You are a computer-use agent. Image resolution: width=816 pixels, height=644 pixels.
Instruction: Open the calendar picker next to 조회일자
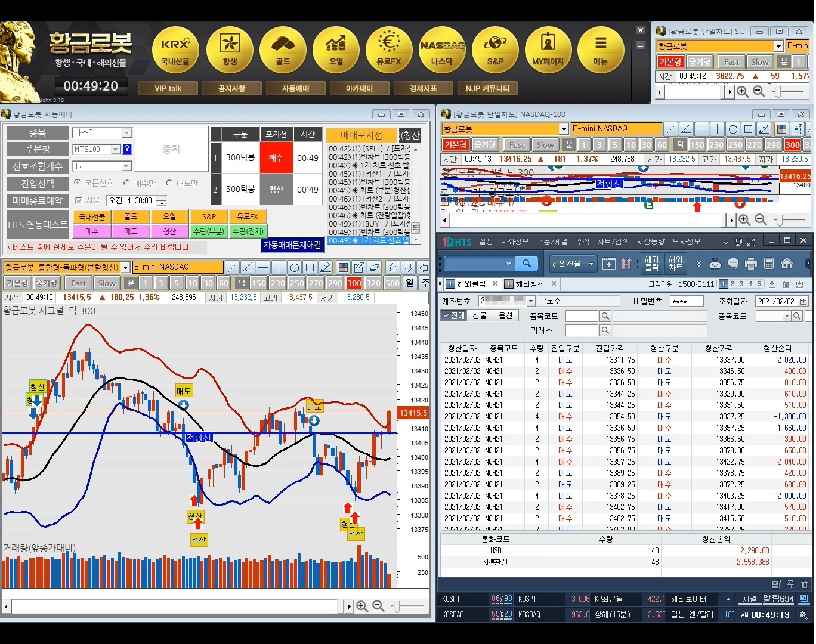tap(803, 301)
